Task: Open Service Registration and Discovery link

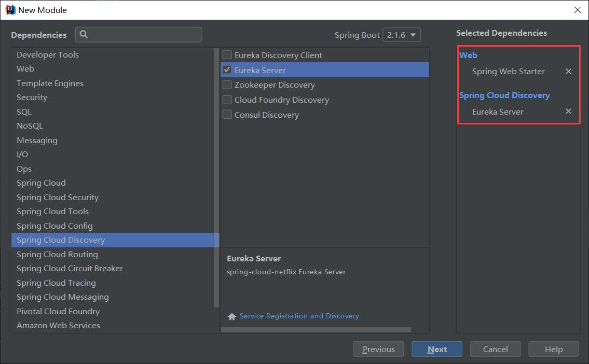Action: tap(299, 316)
